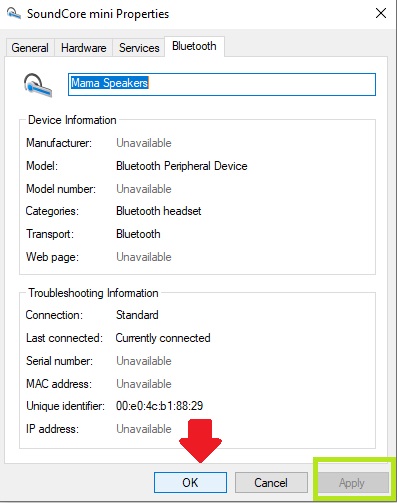
Task: Confirm with the OK button
Action: 190,482
